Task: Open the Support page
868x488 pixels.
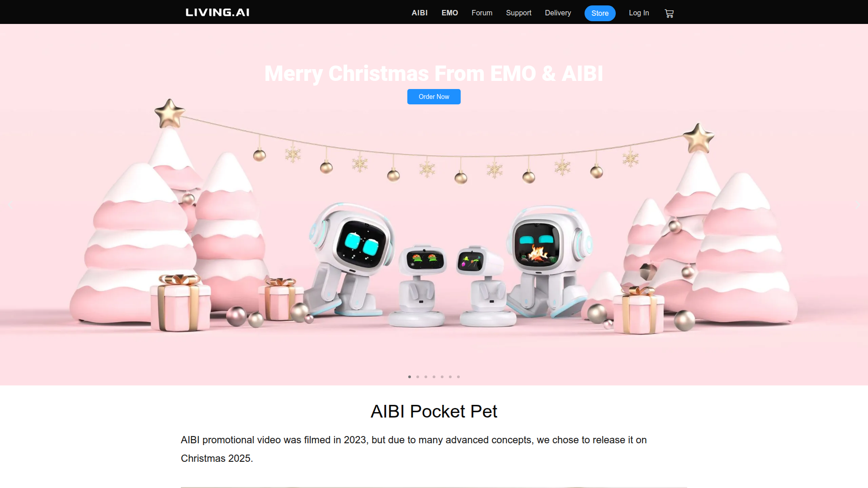Action: tap(519, 13)
